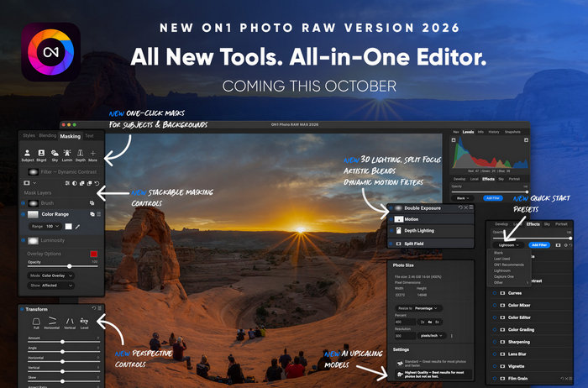Adjust the Transform Amount slider
The width and height of the screenshot is (588, 388).
(x=63, y=342)
